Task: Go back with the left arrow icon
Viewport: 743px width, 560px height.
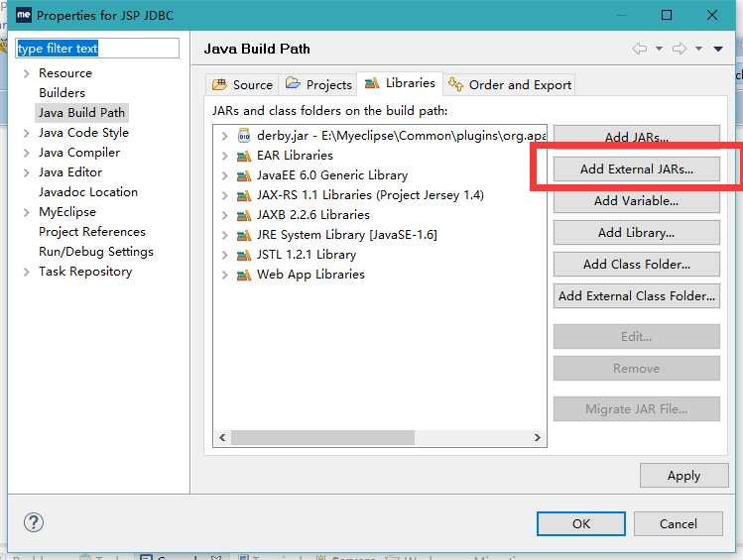Action: click(639, 49)
